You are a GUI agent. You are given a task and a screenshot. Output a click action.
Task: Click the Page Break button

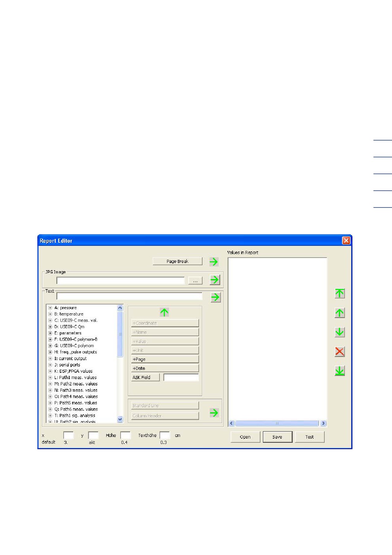click(177, 261)
